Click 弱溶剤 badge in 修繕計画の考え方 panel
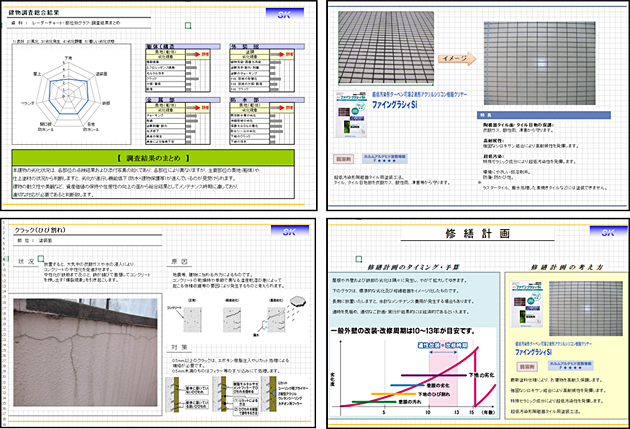Screen dimensions: 630x429 pos(527,366)
